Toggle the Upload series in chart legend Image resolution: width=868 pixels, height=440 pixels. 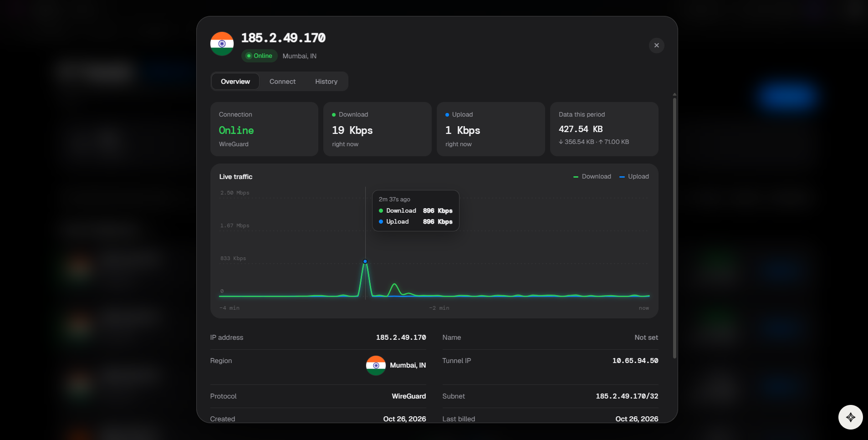634,177
